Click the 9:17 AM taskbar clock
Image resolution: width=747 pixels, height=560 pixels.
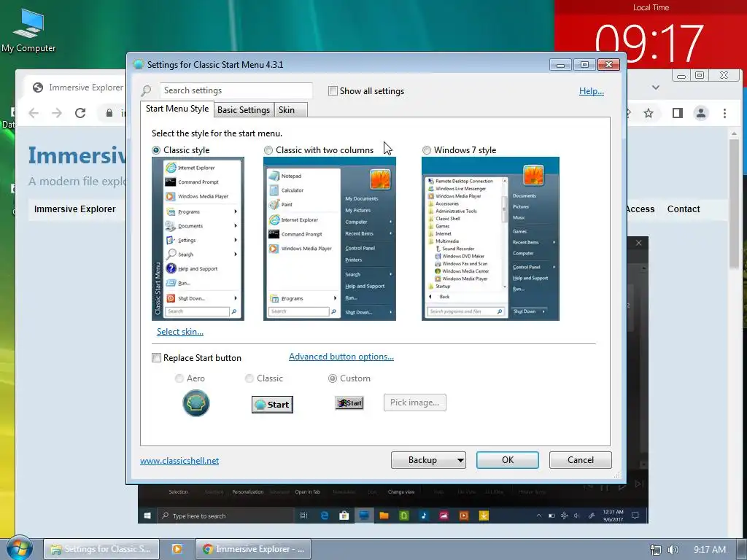point(709,550)
